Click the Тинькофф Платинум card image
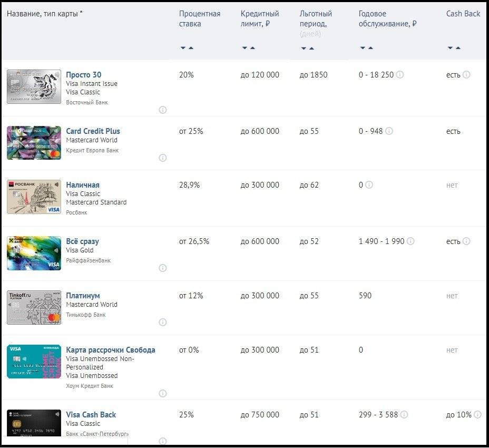The width and height of the screenshot is (489, 448). click(x=34, y=307)
